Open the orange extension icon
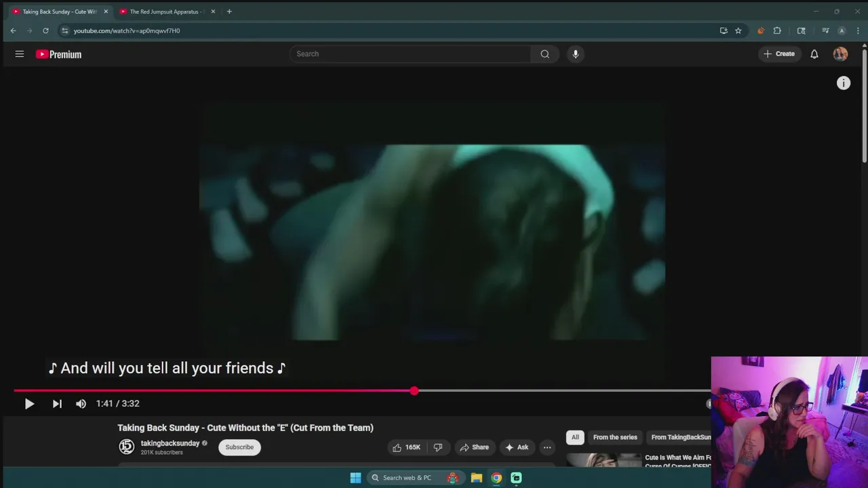868x488 pixels. click(x=761, y=30)
